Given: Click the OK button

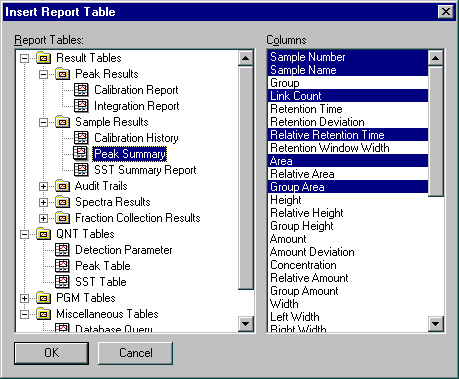Looking at the screenshot, I should click(52, 353).
